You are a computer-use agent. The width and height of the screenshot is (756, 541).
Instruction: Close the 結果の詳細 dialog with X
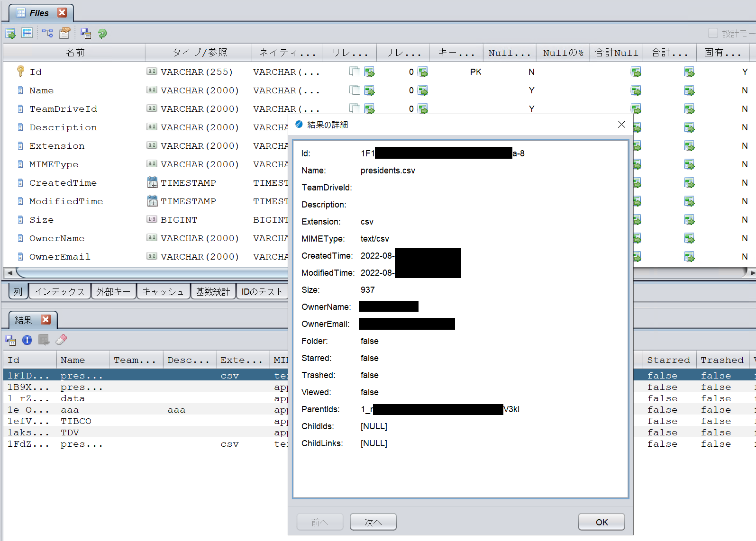point(621,124)
